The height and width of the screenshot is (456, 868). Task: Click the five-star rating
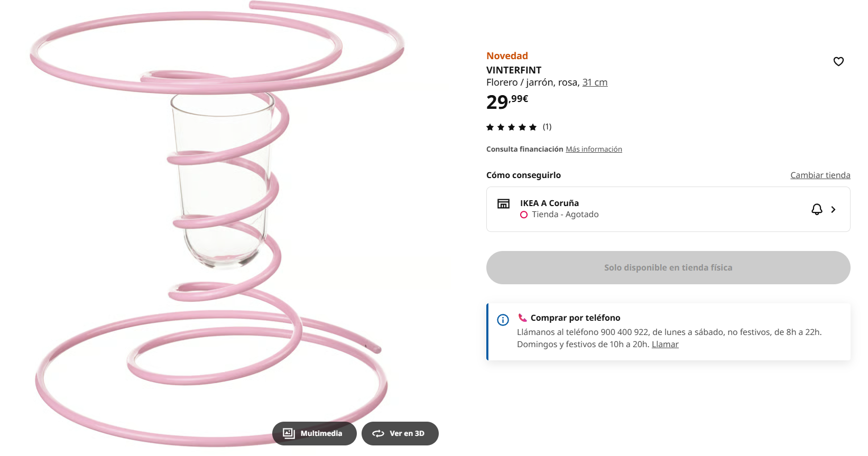point(511,127)
